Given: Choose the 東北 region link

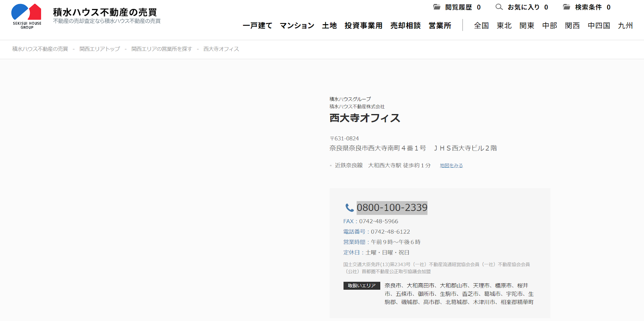Looking at the screenshot, I should coord(504,25).
